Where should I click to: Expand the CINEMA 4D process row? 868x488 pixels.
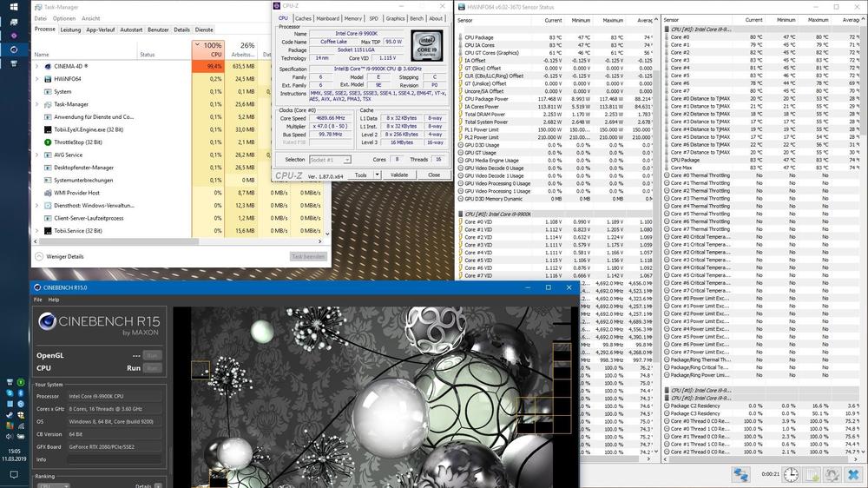(x=36, y=66)
